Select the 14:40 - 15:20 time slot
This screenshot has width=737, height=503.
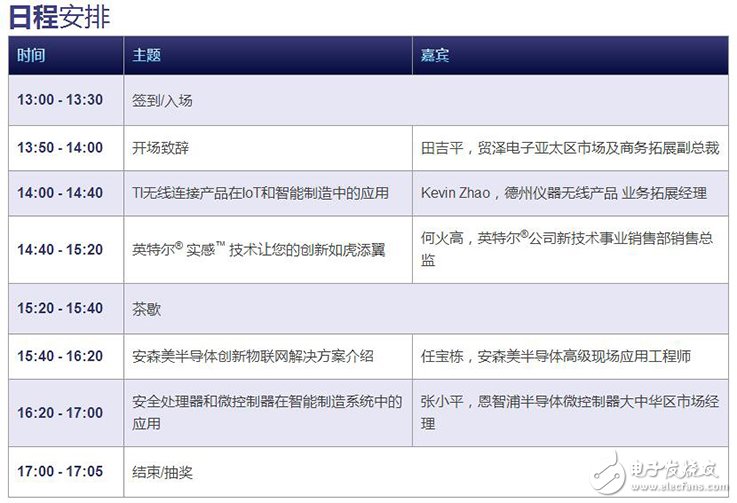(60, 250)
